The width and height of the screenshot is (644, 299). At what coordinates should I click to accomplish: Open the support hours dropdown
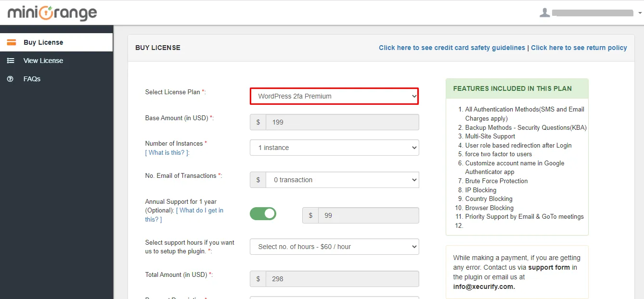(x=334, y=247)
